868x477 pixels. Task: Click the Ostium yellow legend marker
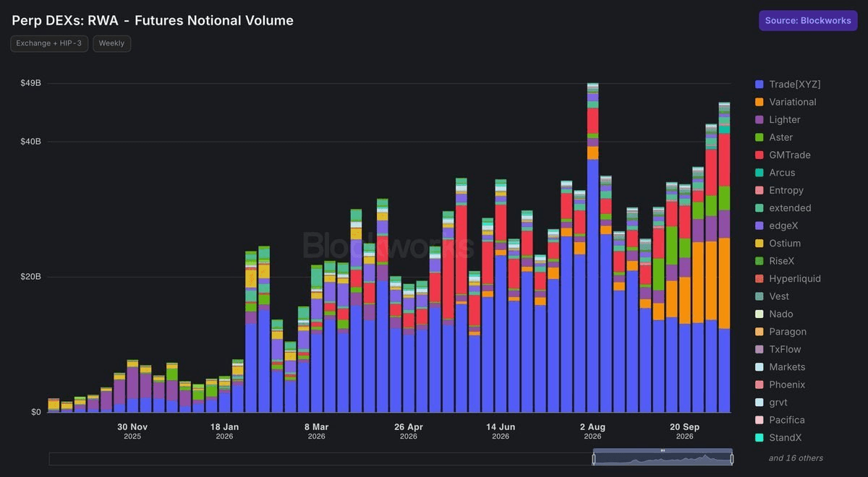pyautogui.click(x=759, y=244)
